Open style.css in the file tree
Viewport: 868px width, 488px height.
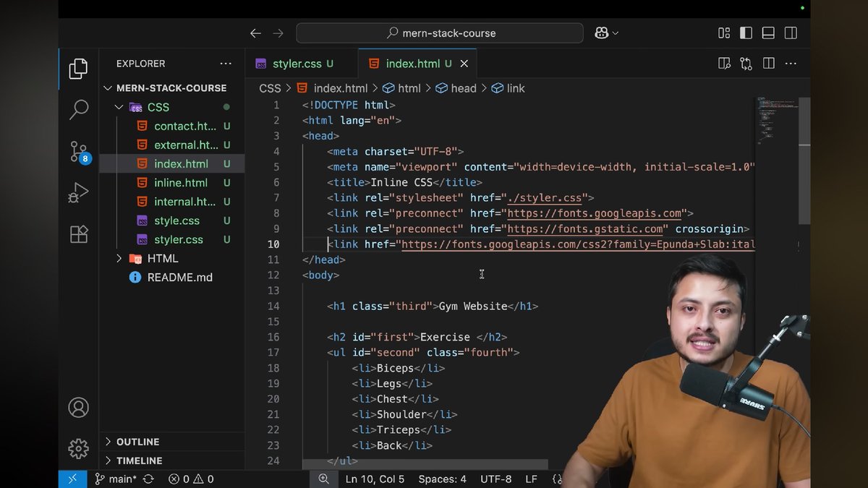click(172, 221)
